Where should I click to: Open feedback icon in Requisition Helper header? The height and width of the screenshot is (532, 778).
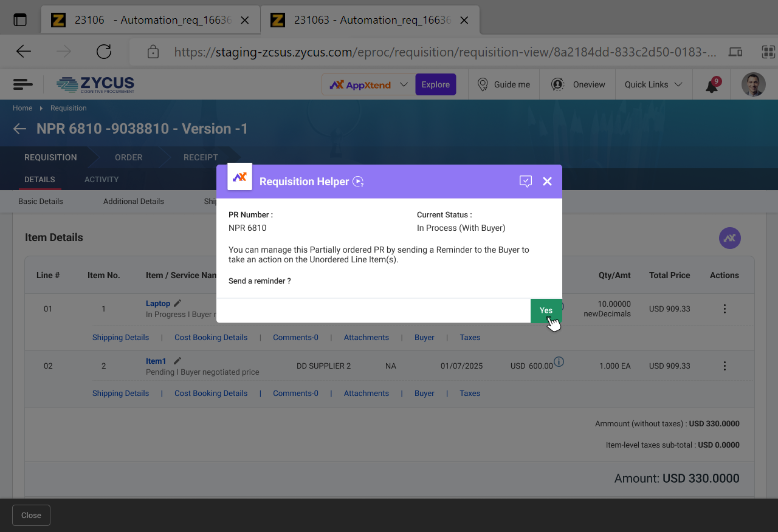point(526,182)
